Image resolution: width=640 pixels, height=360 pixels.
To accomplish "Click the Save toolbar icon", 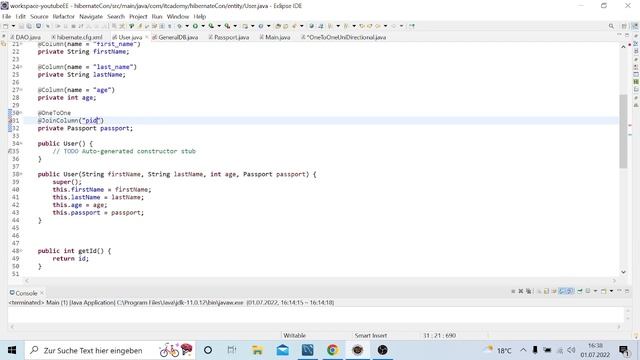I will tap(21, 26).
